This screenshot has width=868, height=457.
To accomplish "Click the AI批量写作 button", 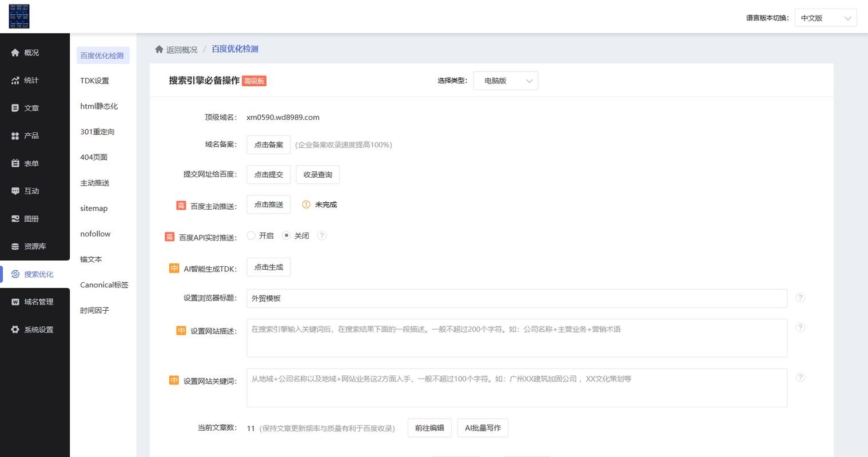I will [482, 427].
